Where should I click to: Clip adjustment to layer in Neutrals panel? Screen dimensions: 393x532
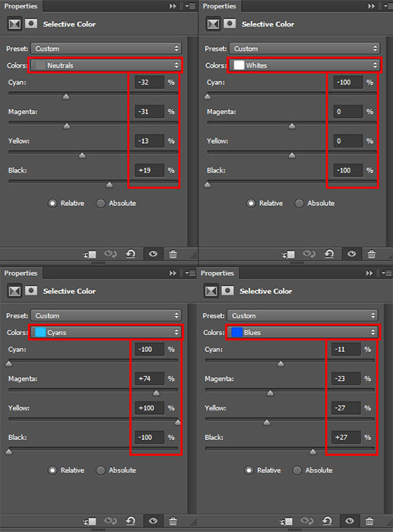[x=90, y=254]
